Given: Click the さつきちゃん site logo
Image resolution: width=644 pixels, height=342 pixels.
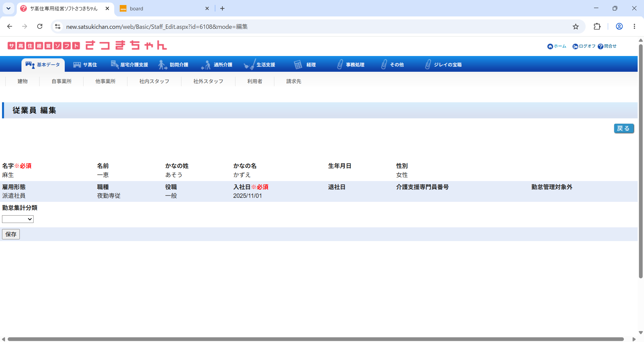Looking at the screenshot, I should (87, 45).
